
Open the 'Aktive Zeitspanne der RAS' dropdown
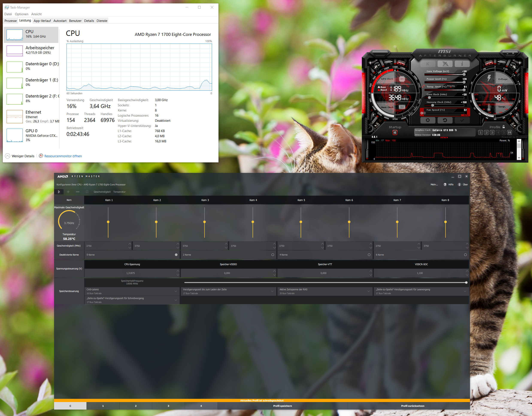368,291
